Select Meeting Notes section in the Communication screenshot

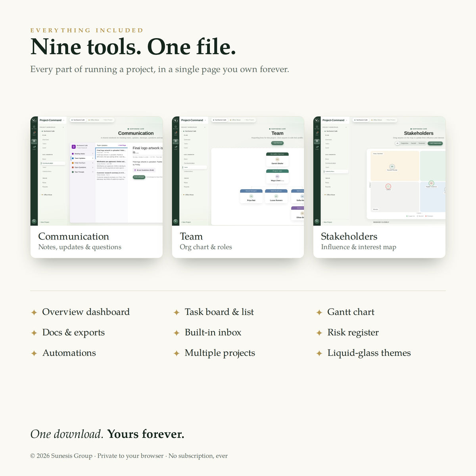tap(83, 154)
